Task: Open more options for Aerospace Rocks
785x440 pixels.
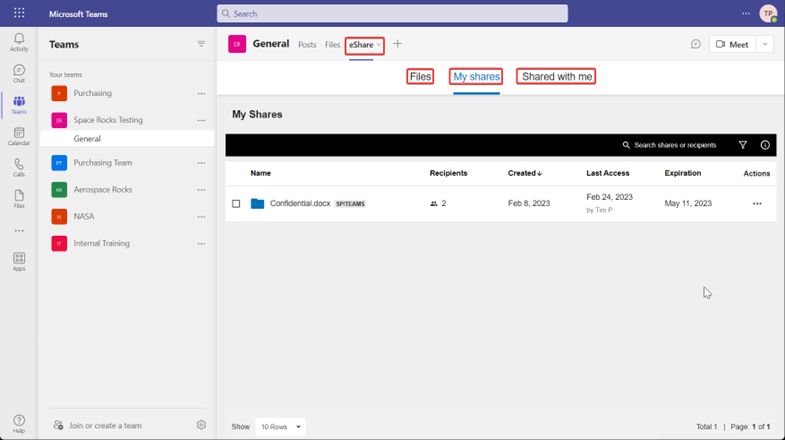Action: pyautogui.click(x=201, y=190)
